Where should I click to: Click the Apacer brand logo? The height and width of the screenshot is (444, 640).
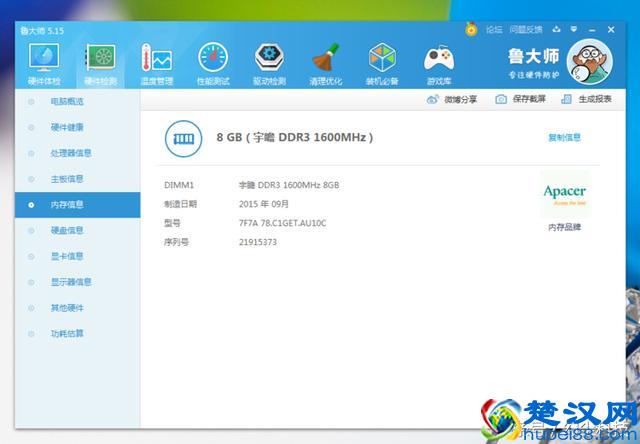click(564, 194)
